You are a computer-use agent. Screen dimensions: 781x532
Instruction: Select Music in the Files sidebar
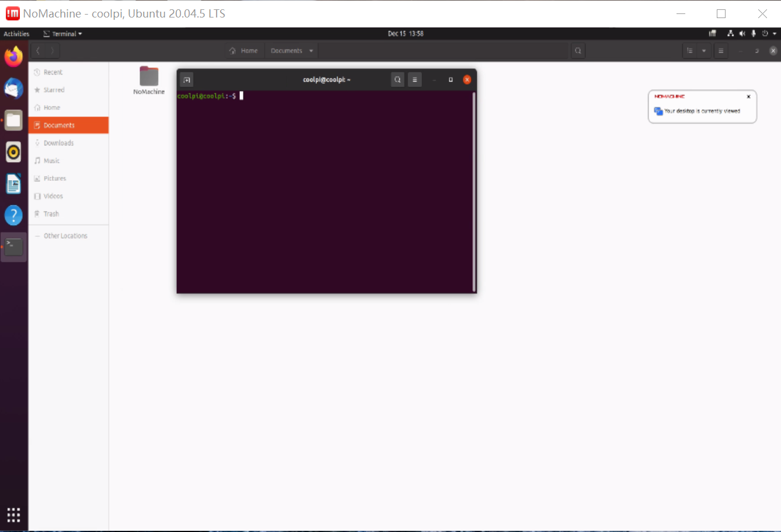tap(68, 160)
